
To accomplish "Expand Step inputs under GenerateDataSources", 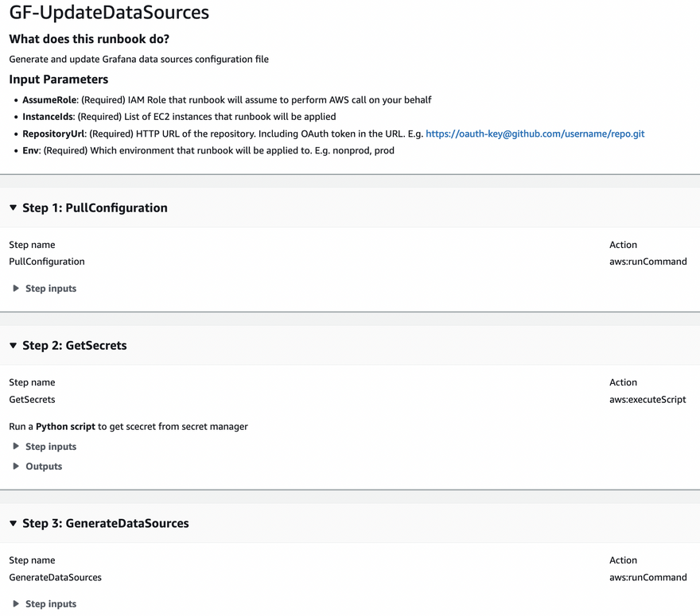I will tap(50, 604).
